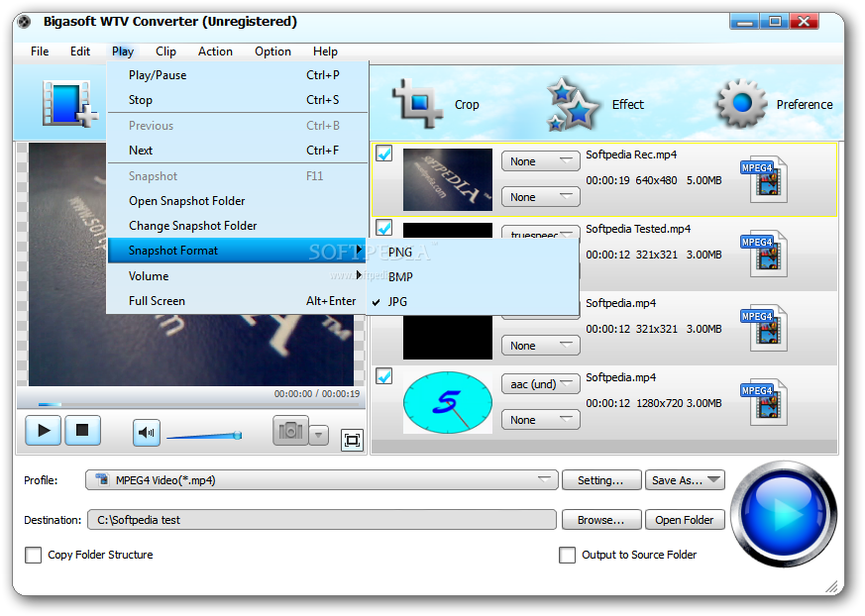
Task: Choose Stop in the Play menu
Action: tap(237, 100)
